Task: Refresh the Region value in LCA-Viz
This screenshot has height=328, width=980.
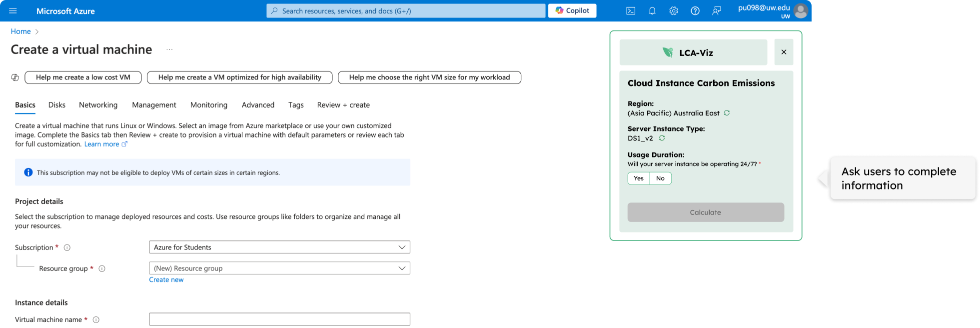Action: [727, 113]
